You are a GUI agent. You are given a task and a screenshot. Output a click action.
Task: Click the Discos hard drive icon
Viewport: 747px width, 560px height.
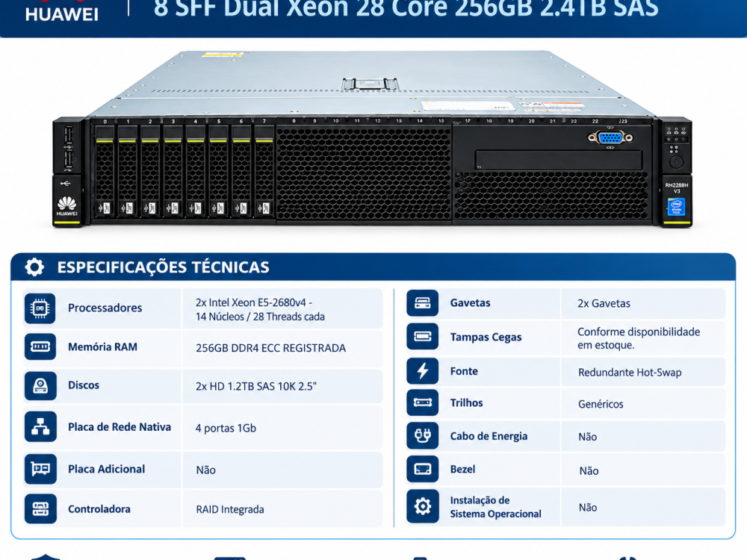coord(40,385)
